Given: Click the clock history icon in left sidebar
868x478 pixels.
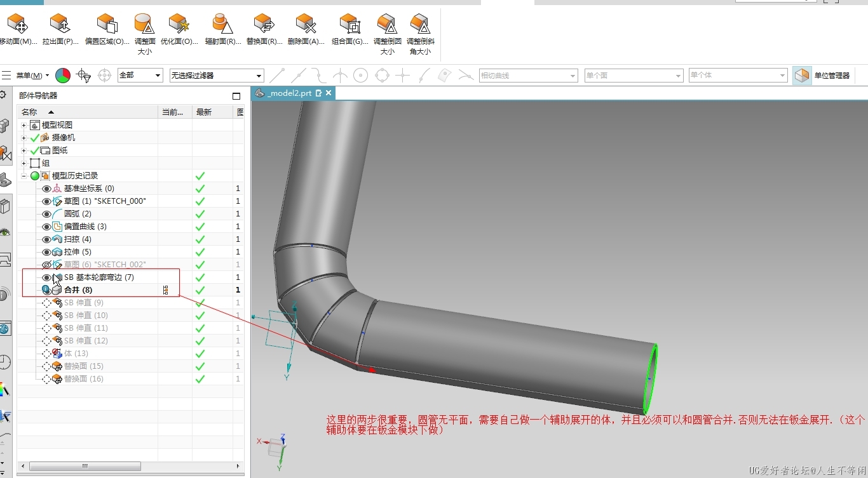Looking at the screenshot, I should pos(5,362).
